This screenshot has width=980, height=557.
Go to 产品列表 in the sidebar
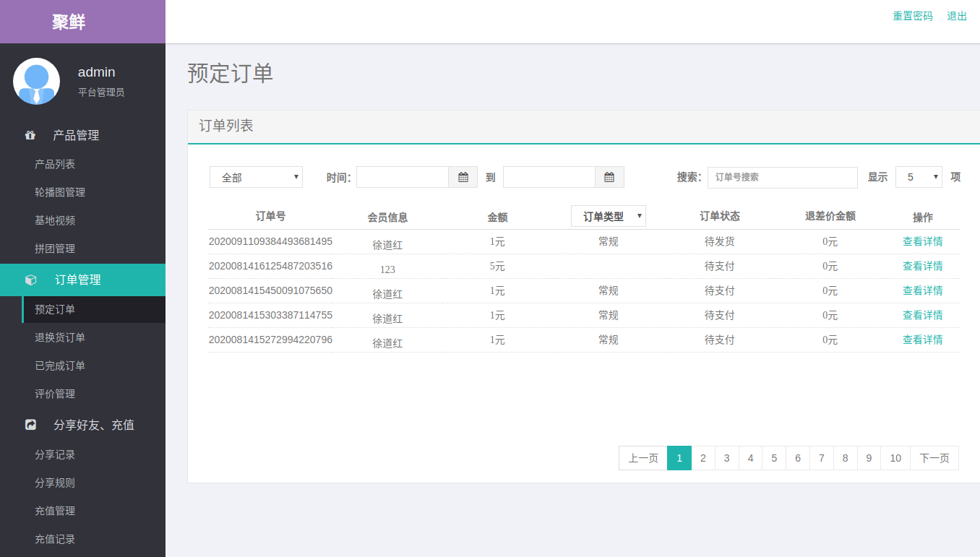click(x=55, y=164)
